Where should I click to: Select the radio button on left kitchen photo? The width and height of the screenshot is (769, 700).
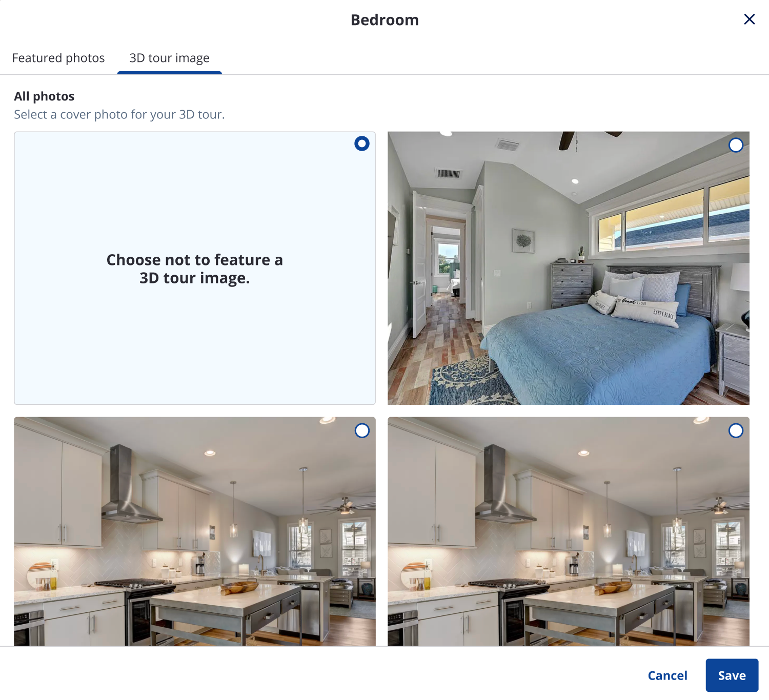pos(362,431)
